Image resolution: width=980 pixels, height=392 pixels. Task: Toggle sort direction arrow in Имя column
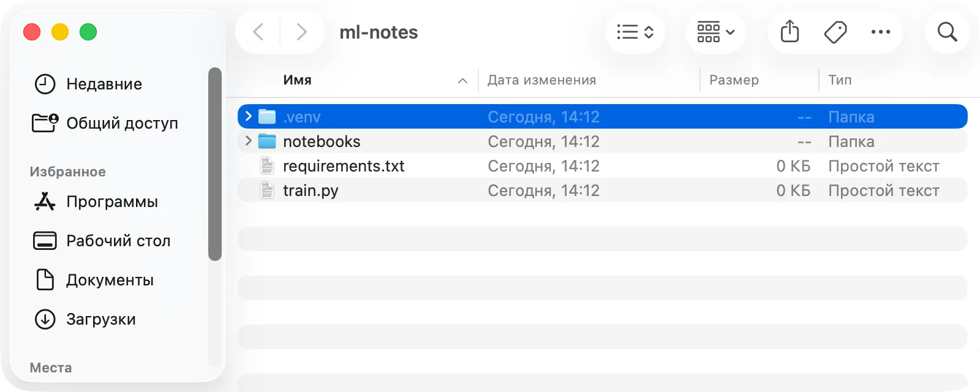(x=462, y=80)
